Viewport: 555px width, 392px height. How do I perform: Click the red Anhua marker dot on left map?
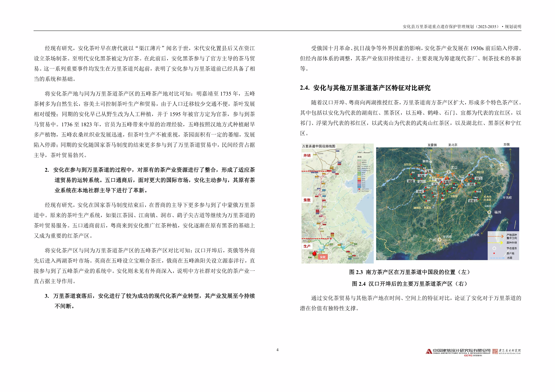[314, 254]
